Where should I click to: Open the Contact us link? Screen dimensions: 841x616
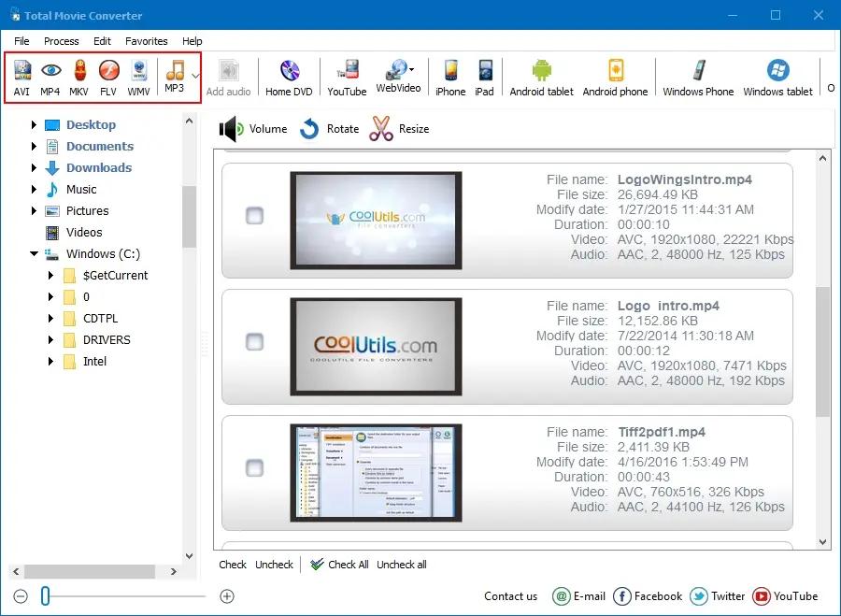click(510, 596)
